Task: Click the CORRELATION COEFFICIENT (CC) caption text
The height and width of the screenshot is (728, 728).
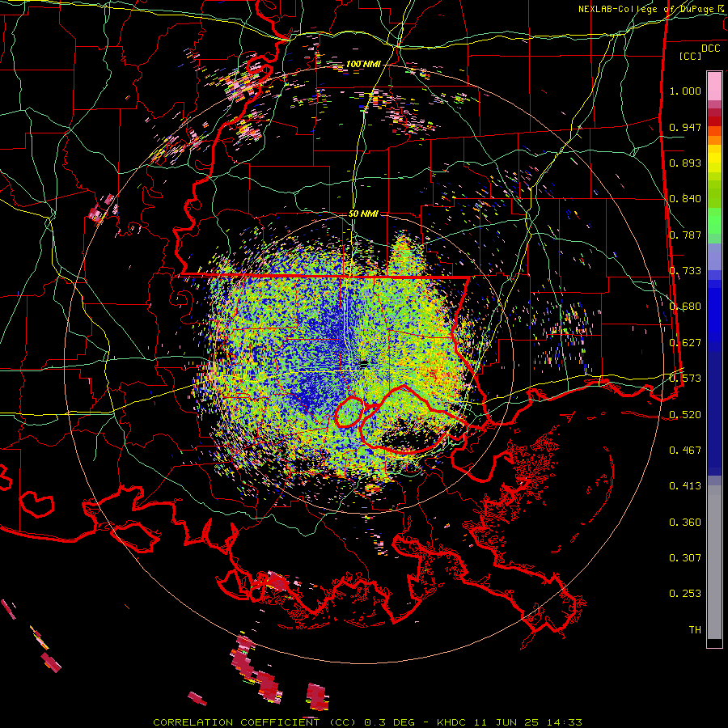Action: coord(255,722)
